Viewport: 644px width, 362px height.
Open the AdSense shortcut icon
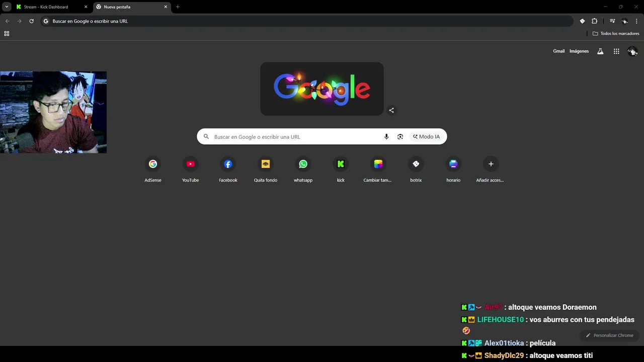pos(153,164)
